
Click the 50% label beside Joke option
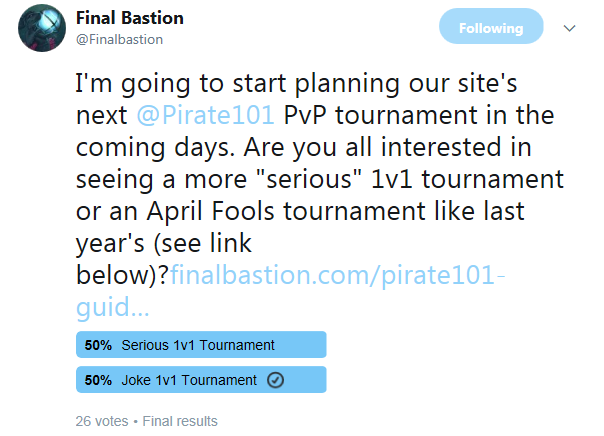(98, 380)
